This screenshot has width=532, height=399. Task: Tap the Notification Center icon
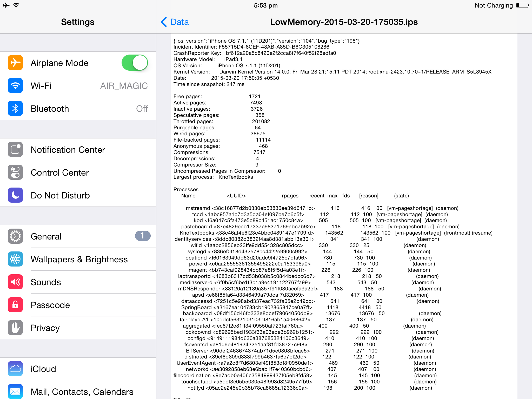click(15, 150)
